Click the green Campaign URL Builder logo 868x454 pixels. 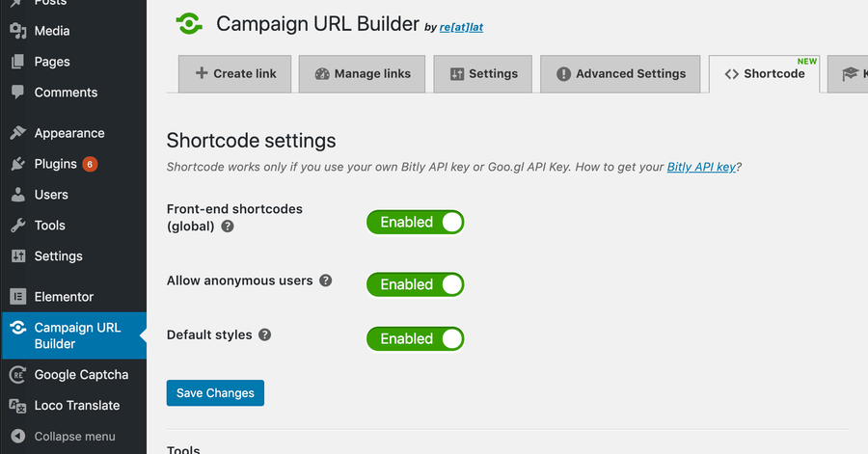(189, 24)
